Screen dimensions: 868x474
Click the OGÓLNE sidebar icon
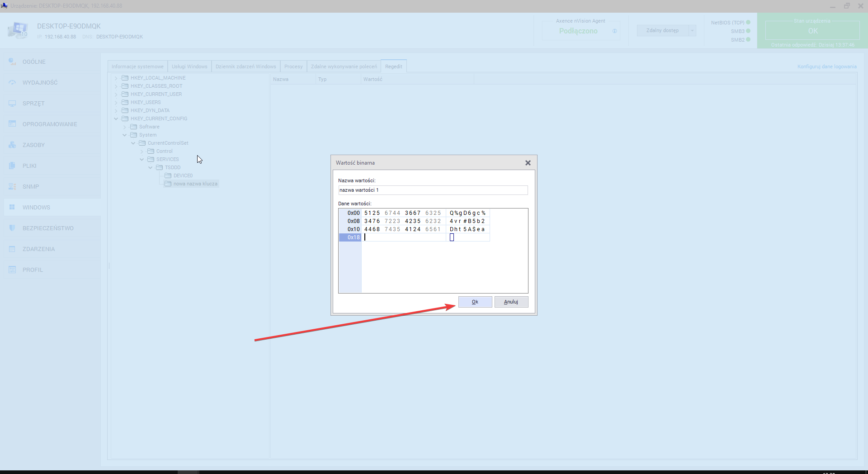12,62
